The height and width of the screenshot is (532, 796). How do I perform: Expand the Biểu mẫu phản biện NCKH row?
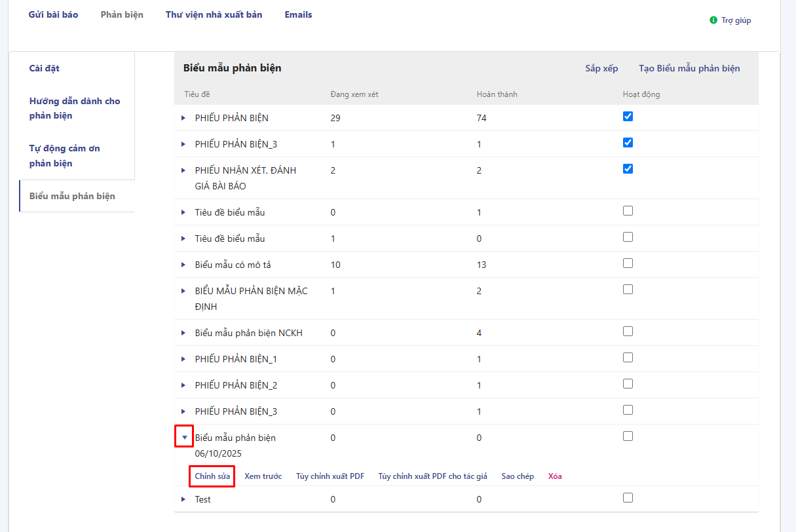click(183, 333)
